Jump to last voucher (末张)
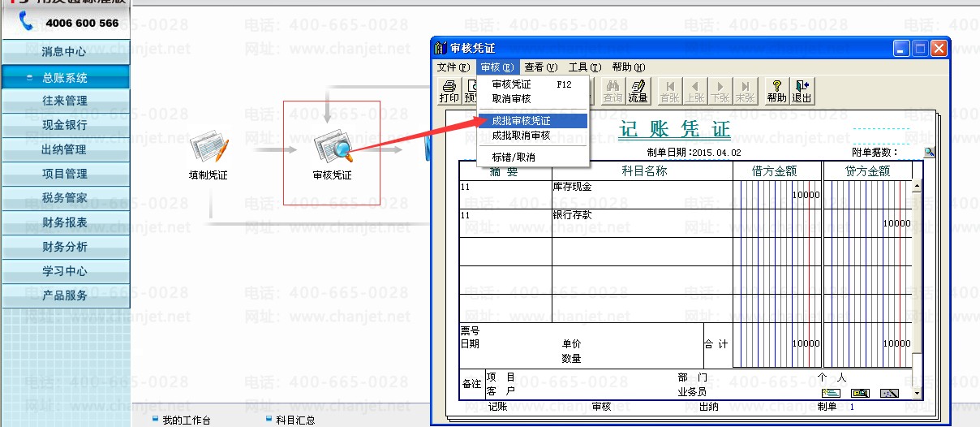This screenshot has height=427, width=980. point(745,90)
